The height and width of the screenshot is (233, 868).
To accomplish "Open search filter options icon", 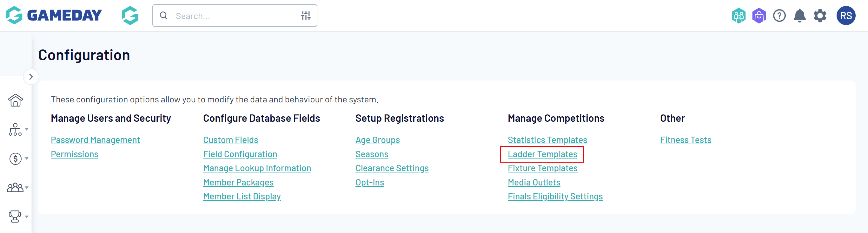I will pos(306,16).
